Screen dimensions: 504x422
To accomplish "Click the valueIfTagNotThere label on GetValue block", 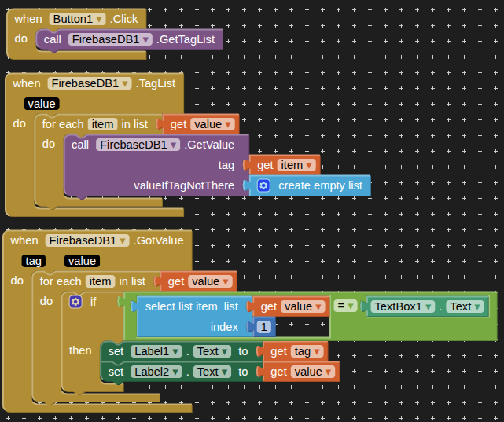I will tap(184, 185).
